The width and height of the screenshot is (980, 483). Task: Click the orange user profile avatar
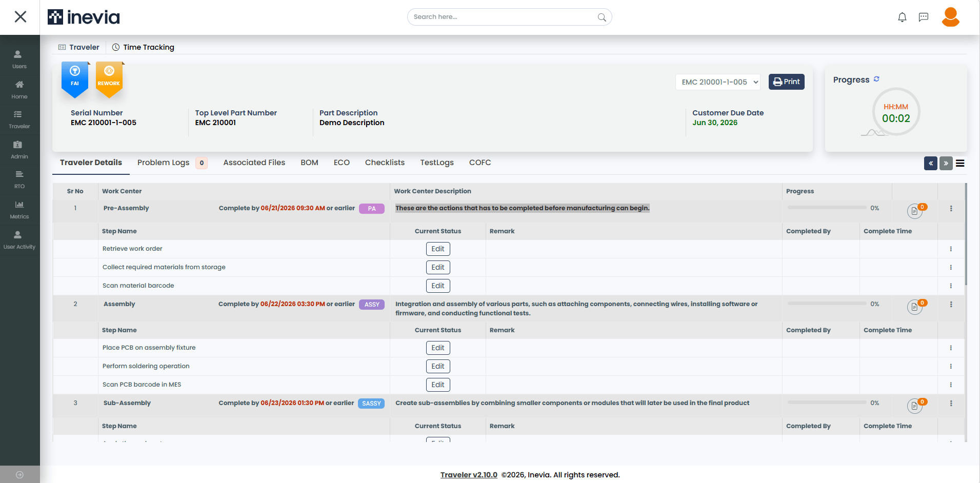click(x=950, y=17)
